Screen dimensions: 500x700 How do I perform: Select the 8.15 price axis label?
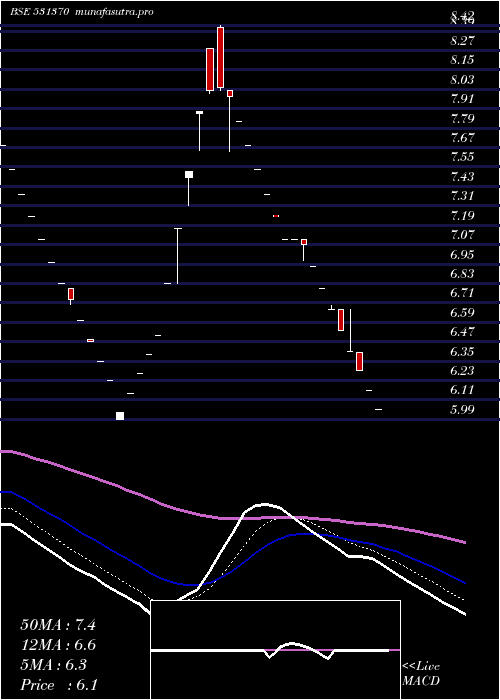pos(462,60)
